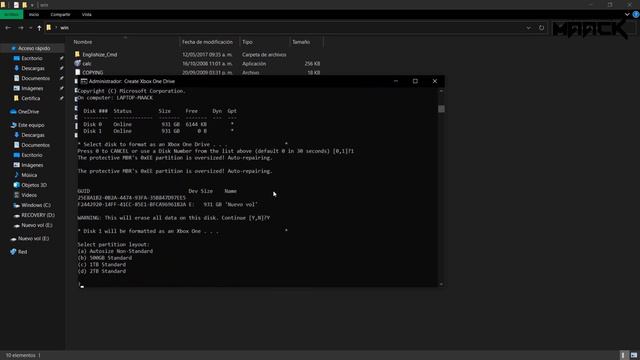Refresh the win folder view
The width and height of the screenshot is (640, 360).
(541, 28)
